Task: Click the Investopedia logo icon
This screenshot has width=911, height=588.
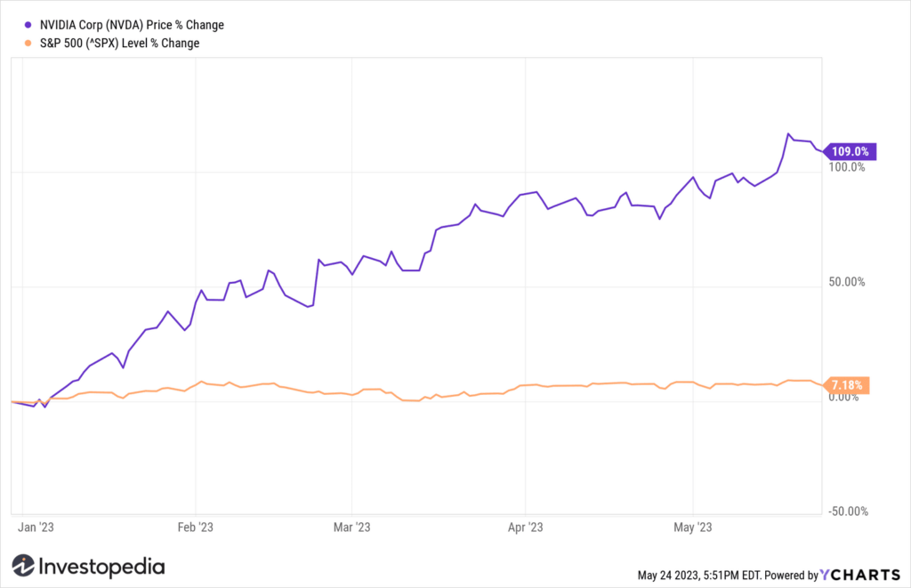Action: coord(23,566)
